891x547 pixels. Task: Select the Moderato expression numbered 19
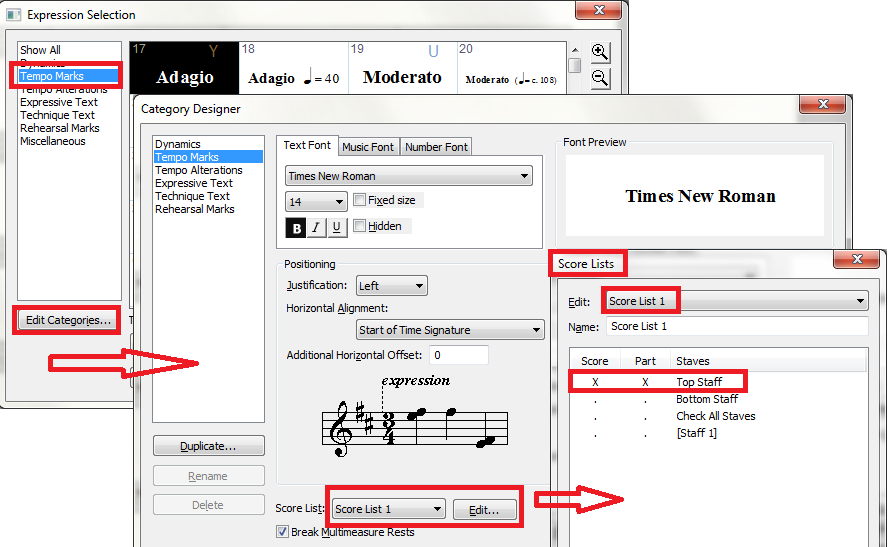coord(401,69)
